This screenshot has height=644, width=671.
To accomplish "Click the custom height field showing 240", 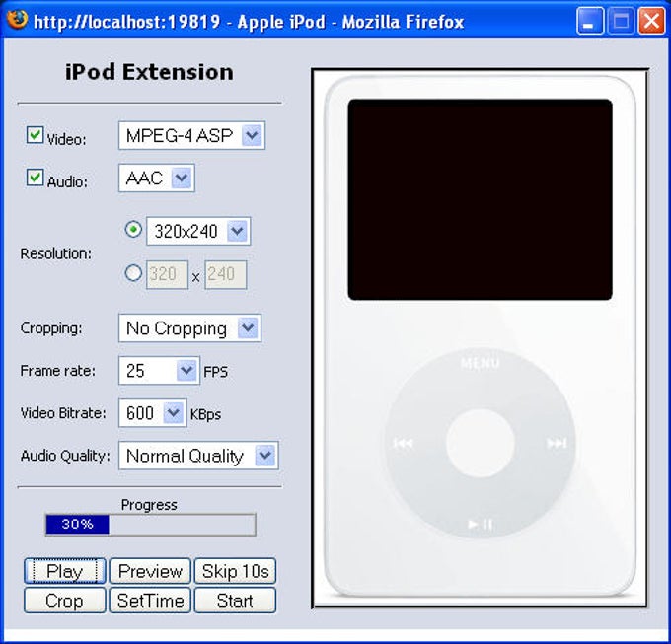I will click(x=226, y=274).
